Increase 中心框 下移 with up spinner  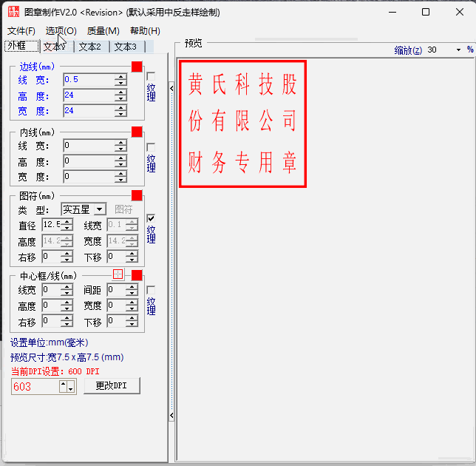132,318
